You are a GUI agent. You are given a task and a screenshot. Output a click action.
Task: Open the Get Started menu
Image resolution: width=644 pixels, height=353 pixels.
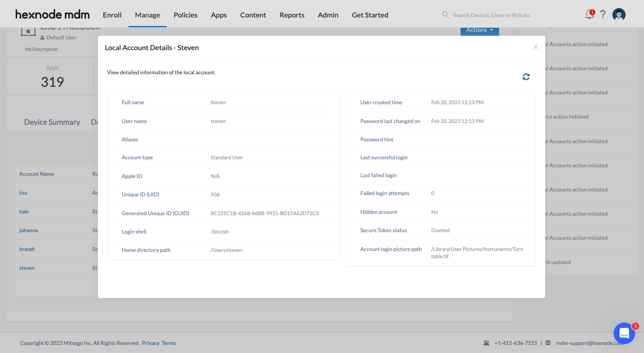pos(370,15)
